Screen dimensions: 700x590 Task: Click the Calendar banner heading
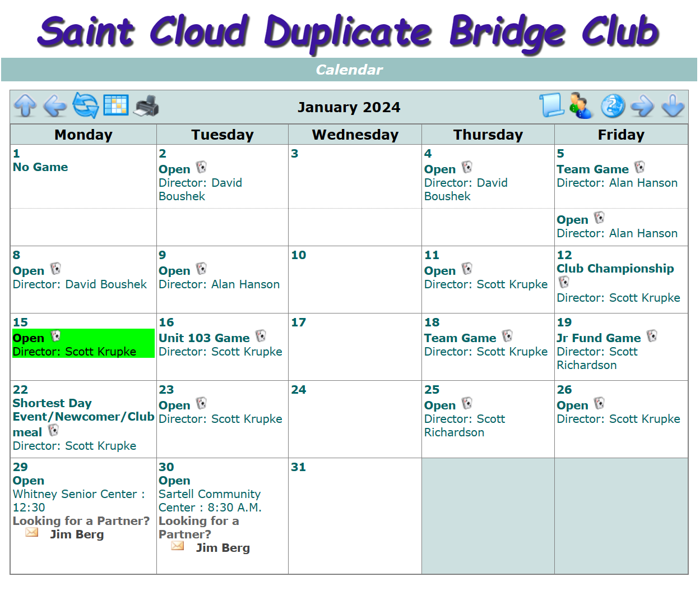(x=349, y=70)
